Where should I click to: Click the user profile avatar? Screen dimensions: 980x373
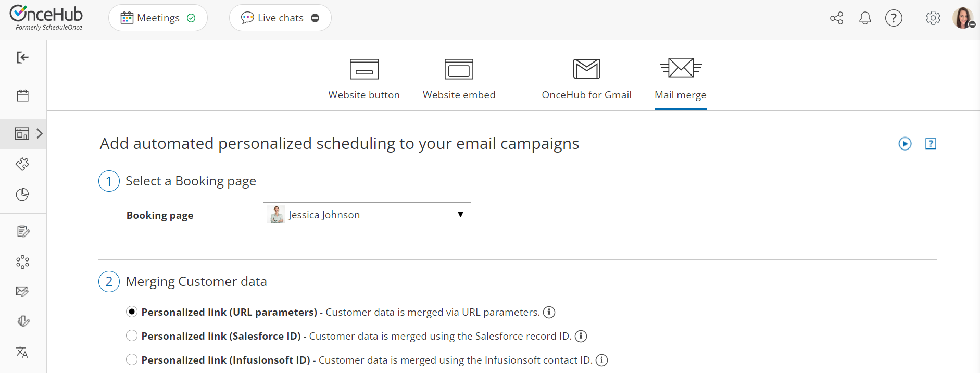coord(963,18)
